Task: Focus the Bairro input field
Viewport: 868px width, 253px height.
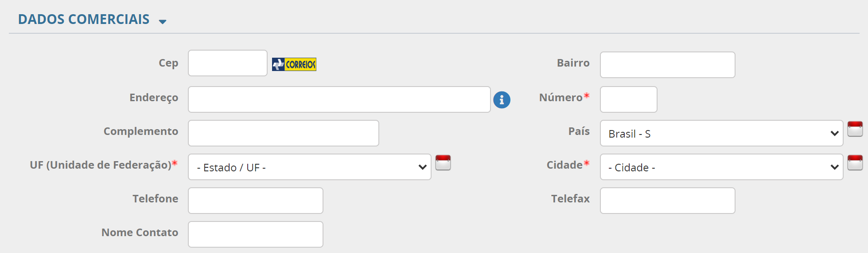Action: (x=667, y=65)
